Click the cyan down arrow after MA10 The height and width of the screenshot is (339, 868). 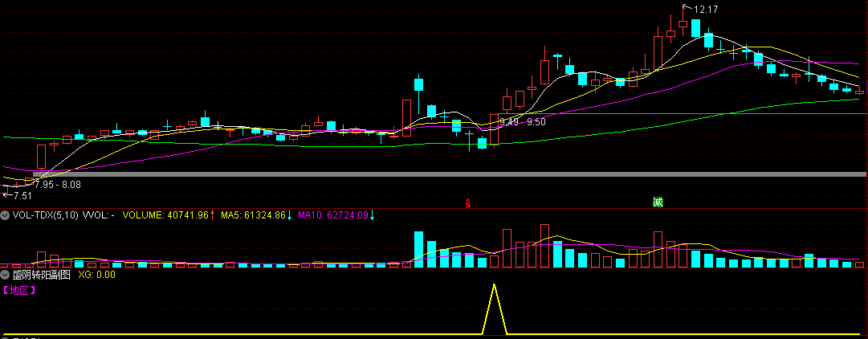pyautogui.click(x=372, y=215)
